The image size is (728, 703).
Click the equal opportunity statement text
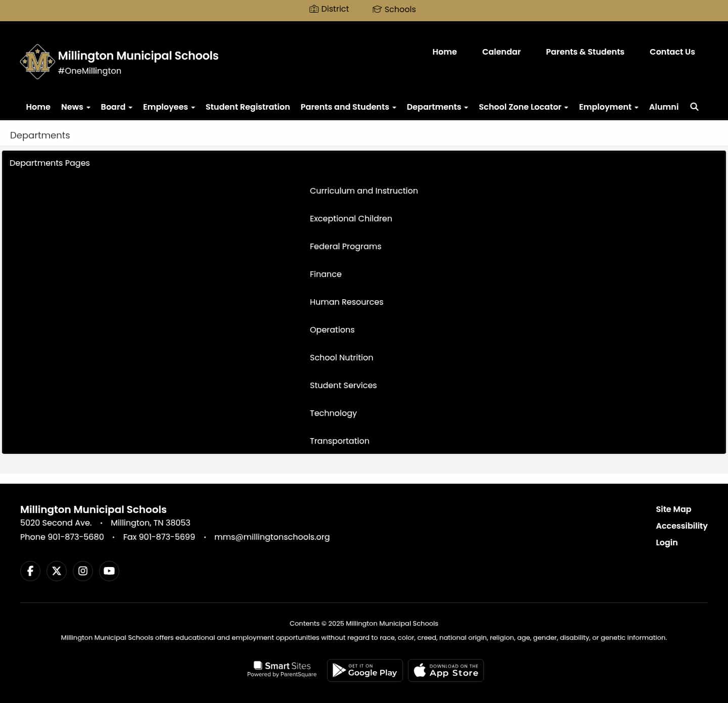(364, 637)
